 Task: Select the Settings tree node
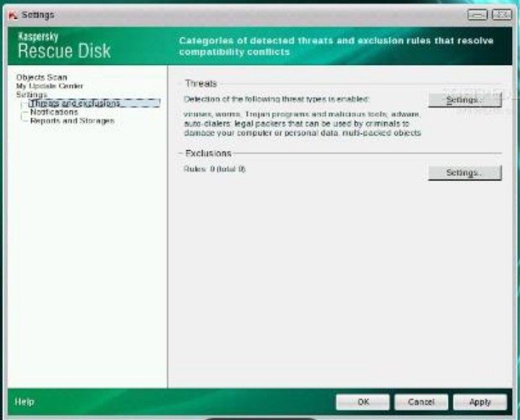32,95
